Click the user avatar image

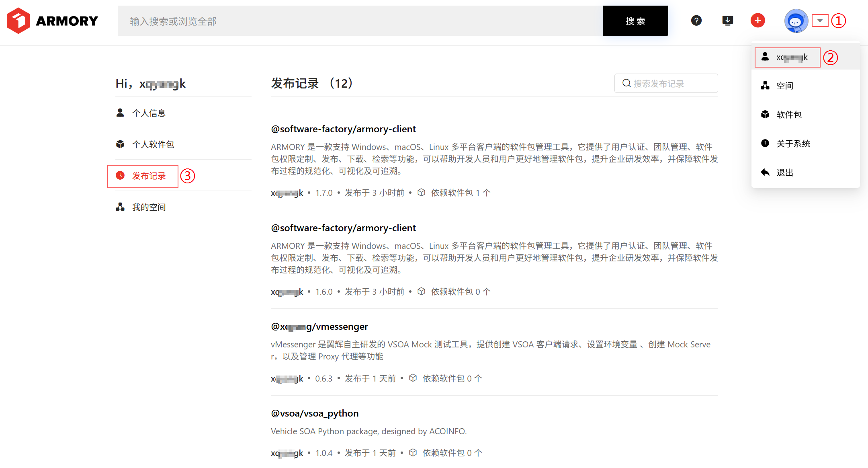pyautogui.click(x=796, y=21)
